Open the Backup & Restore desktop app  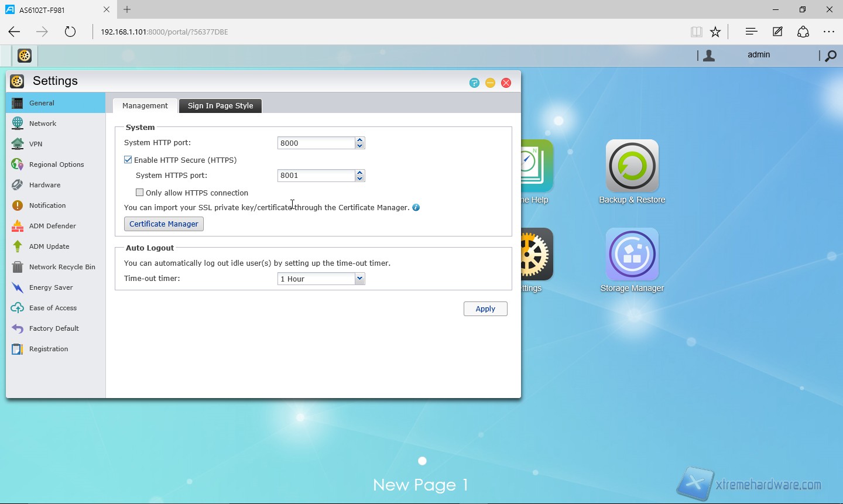coord(632,166)
